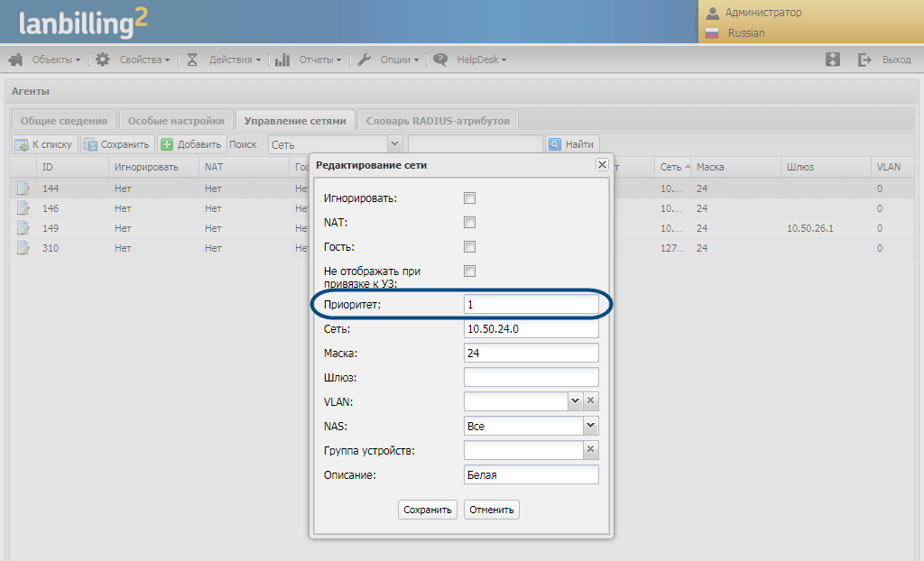Image resolution: width=924 pixels, height=561 pixels.
Task: Click the empty Шлюз input field
Action: pyautogui.click(x=531, y=377)
